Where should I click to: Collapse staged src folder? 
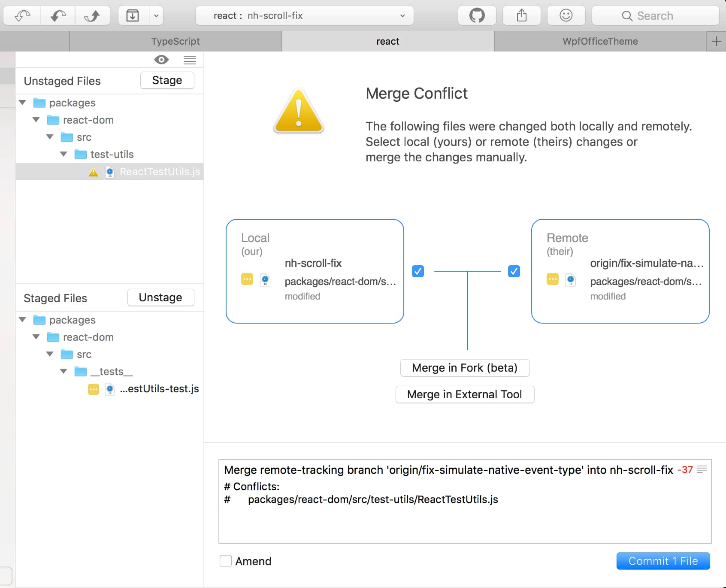(x=50, y=354)
